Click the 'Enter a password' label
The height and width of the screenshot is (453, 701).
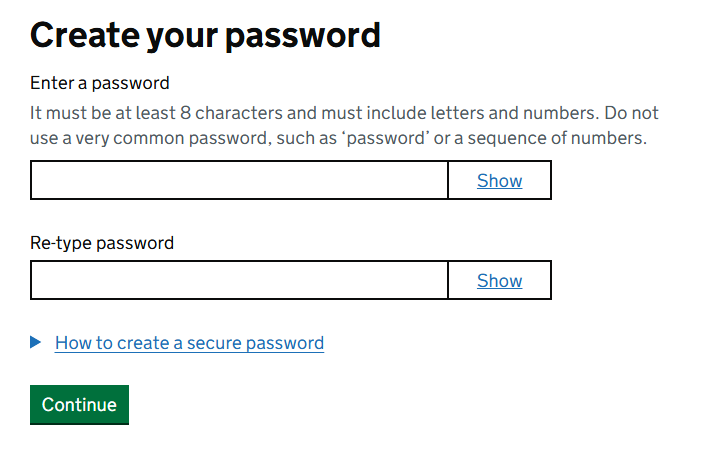pyautogui.click(x=100, y=82)
